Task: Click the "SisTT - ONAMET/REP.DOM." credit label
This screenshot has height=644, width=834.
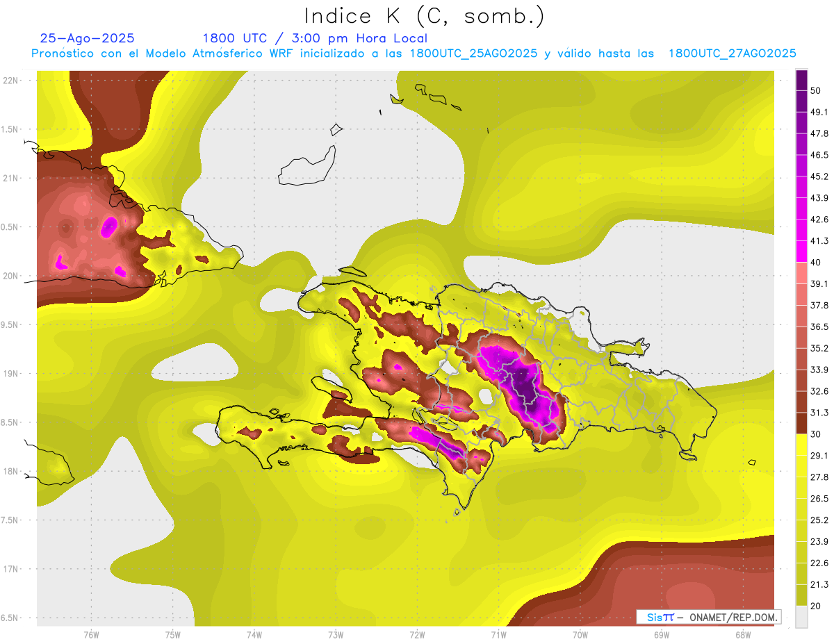Action: 709,617
